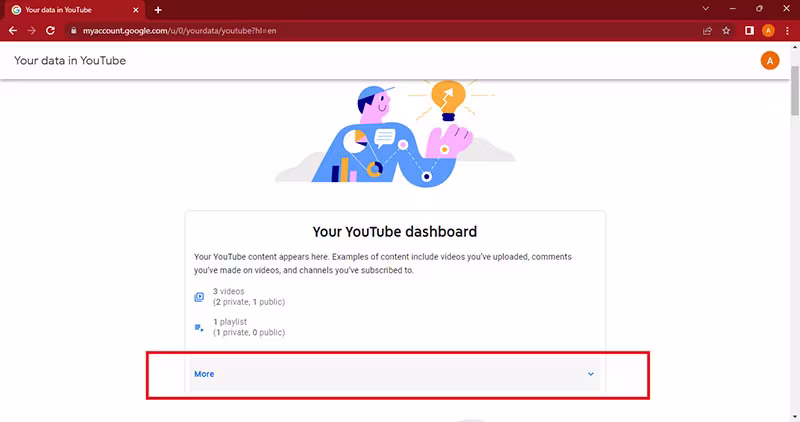
Task: Click the 'Your data in YouTube' page title
Action: [70, 61]
